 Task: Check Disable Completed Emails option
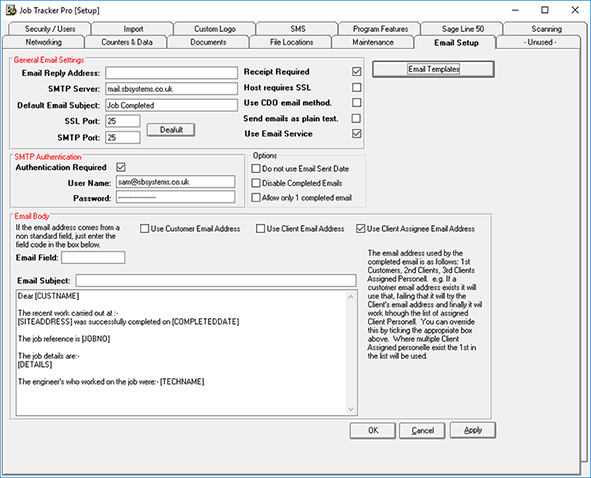click(x=256, y=183)
